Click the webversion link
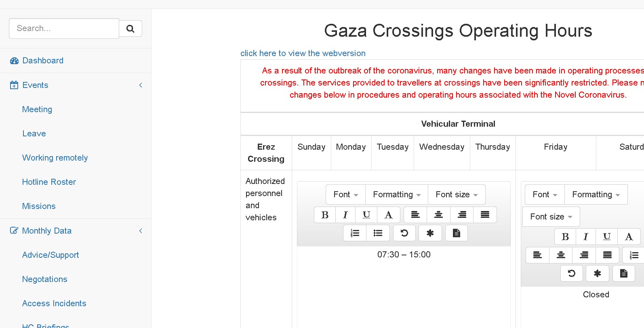 (x=303, y=53)
